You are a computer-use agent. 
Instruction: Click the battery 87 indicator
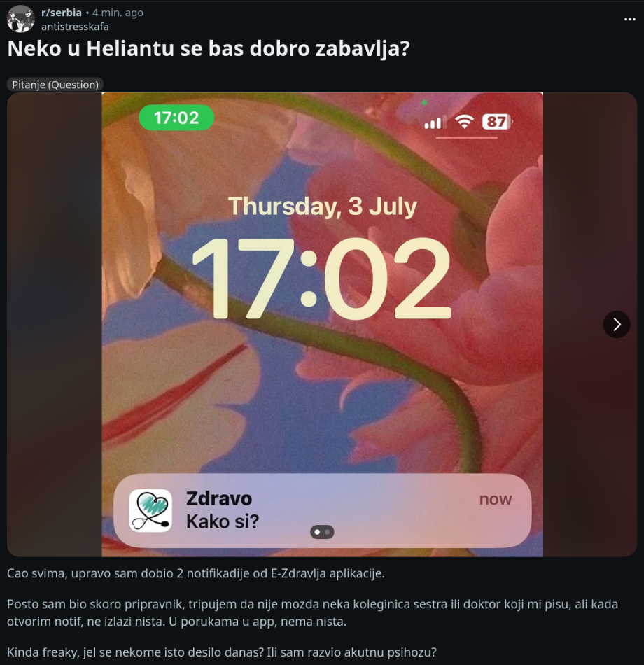pos(497,122)
